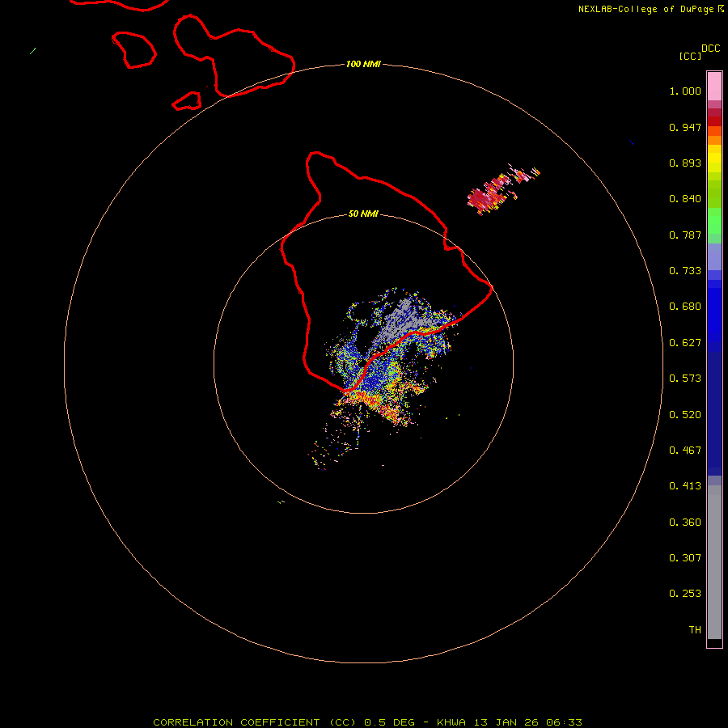The width and height of the screenshot is (728, 728).
Task: Click the gray lower segment of the color bar
Action: [714, 562]
